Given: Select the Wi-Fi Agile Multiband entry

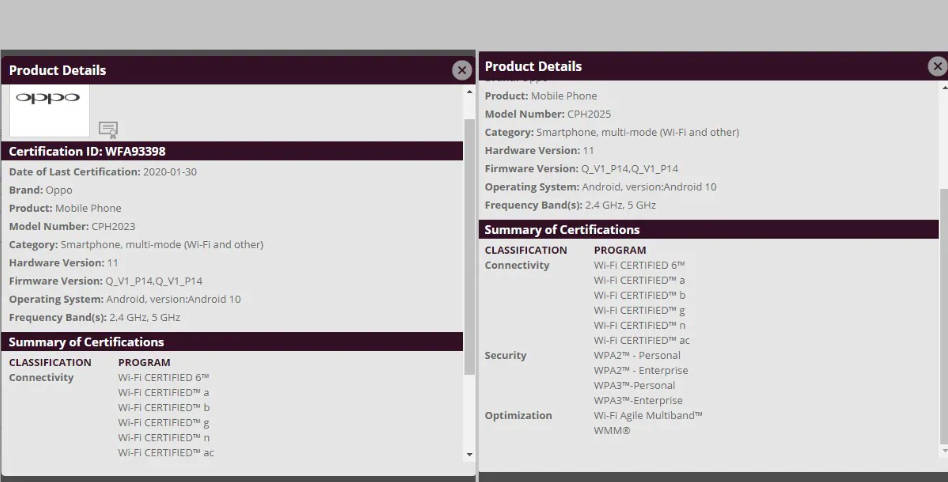Looking at the screenshot, I should 648,415.
